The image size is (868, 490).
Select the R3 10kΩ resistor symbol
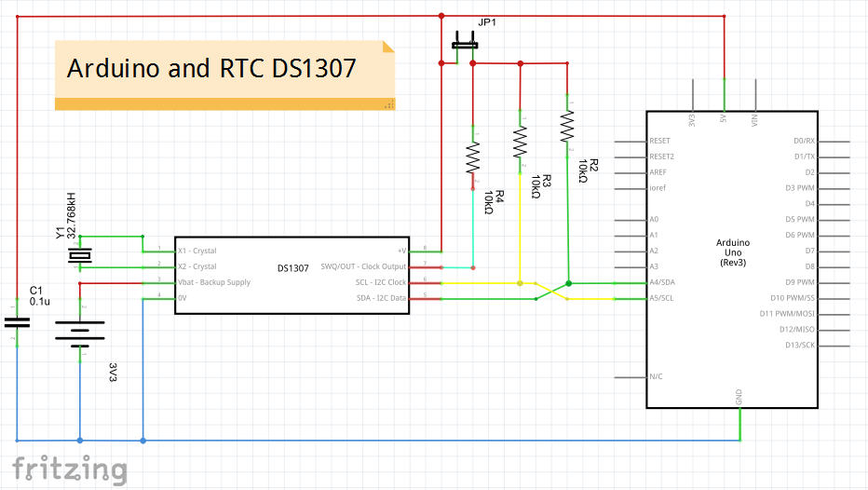[x=520, y=142]
